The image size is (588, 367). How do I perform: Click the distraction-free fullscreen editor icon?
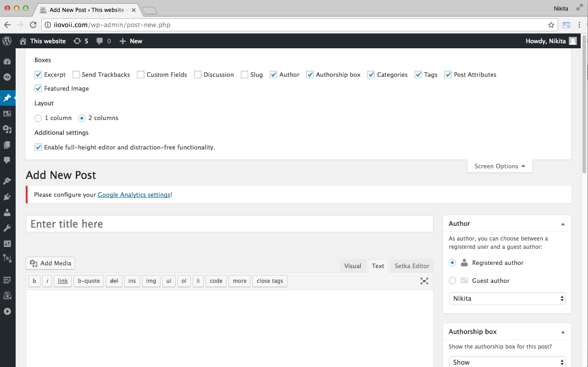pos(424,281)
